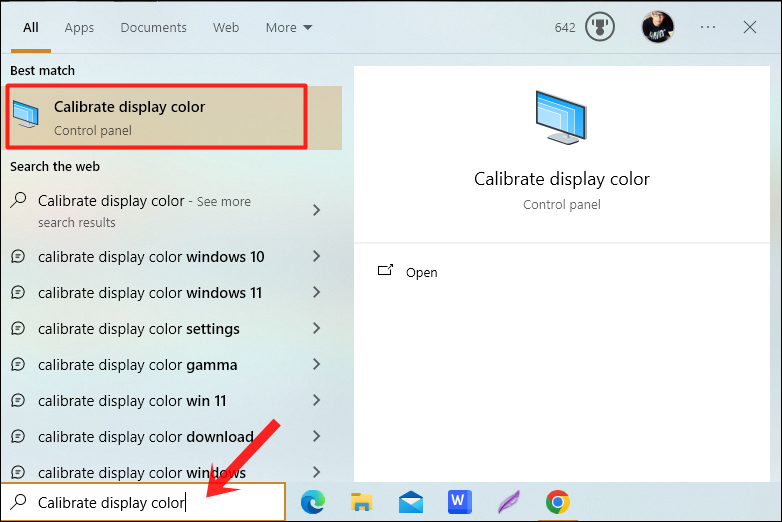Launch Microsoft Word from the taskbar
782x522 pixels.
[459, 502]
